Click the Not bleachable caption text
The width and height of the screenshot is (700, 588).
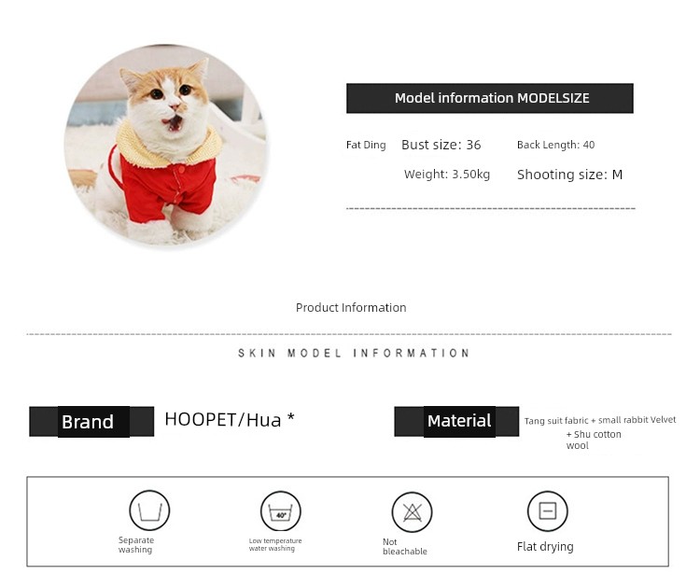pyautogui.click(x=405, y=547)
